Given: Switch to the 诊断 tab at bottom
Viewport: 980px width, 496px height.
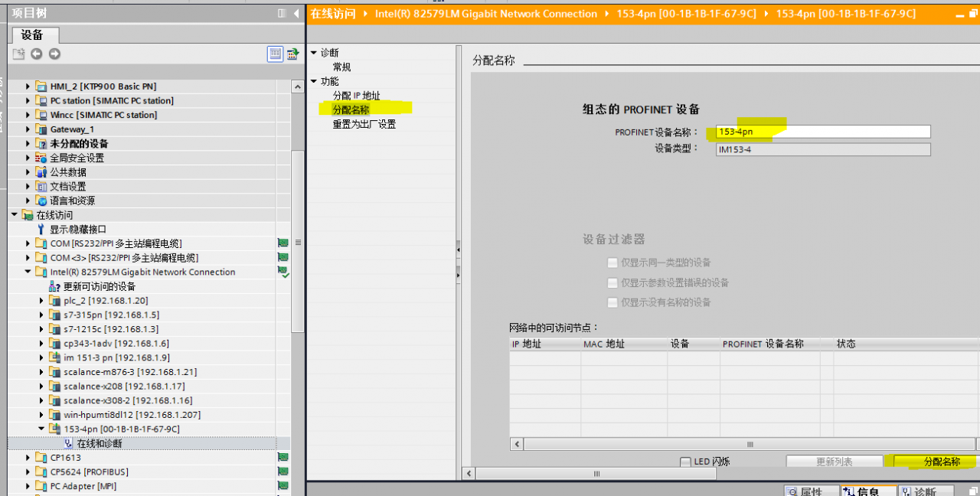Looking at the screenshot, I should [x=918, y=491].
